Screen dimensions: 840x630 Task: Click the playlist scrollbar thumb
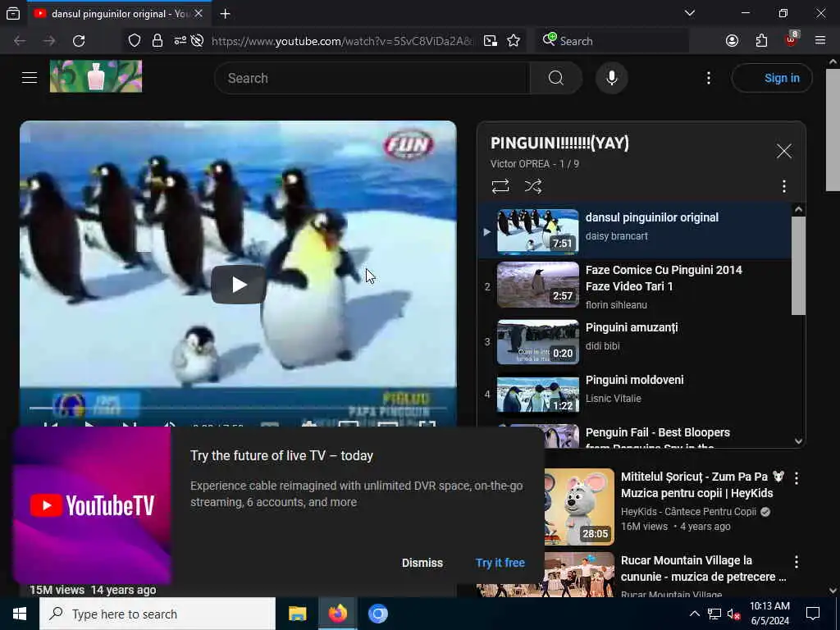click(x=798, y=266)
